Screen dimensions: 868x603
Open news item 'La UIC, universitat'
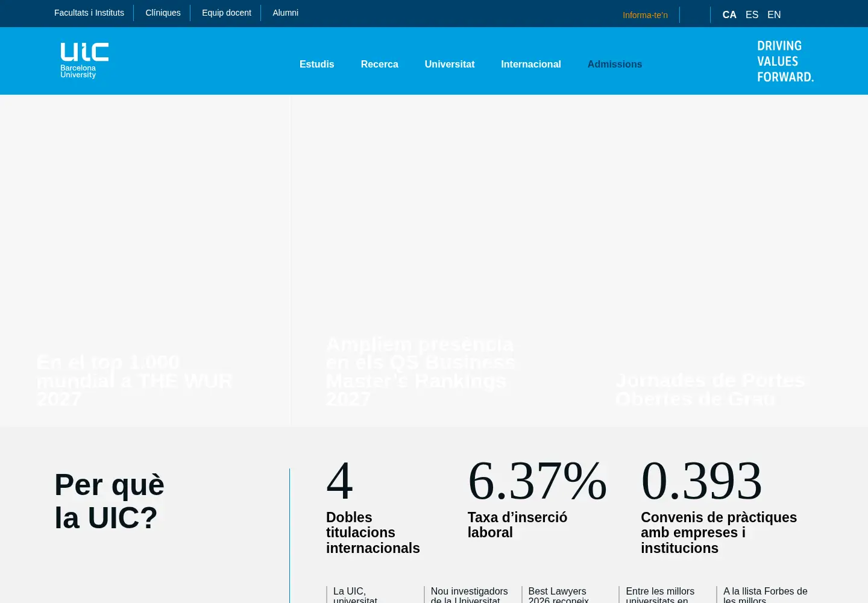pos(355,595)
